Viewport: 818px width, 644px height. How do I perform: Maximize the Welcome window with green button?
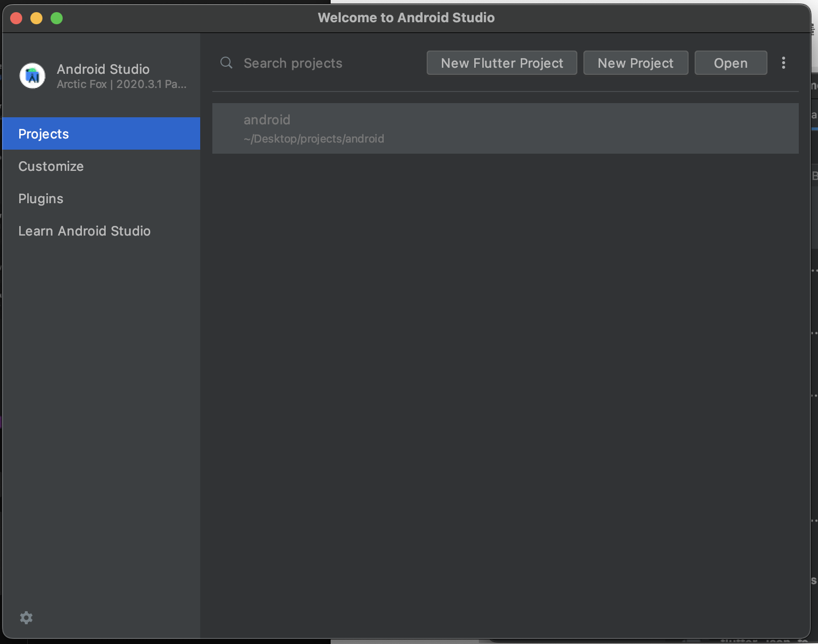(57, 18)
